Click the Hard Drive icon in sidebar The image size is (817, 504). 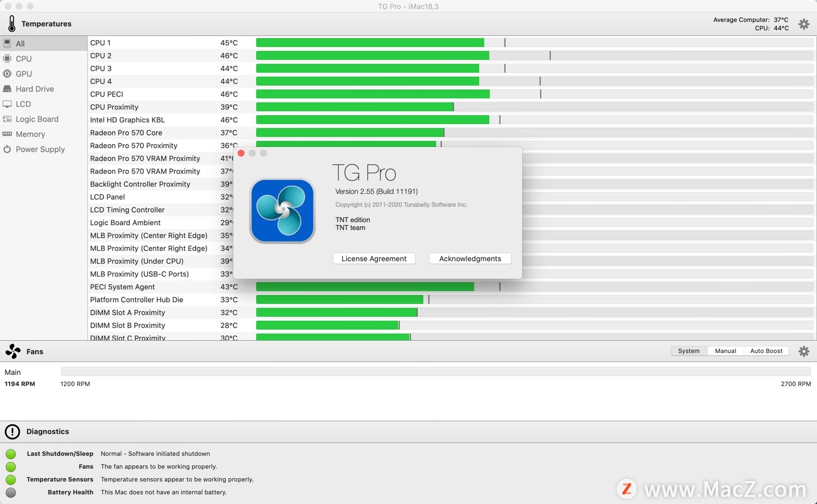tap(7, 89)
